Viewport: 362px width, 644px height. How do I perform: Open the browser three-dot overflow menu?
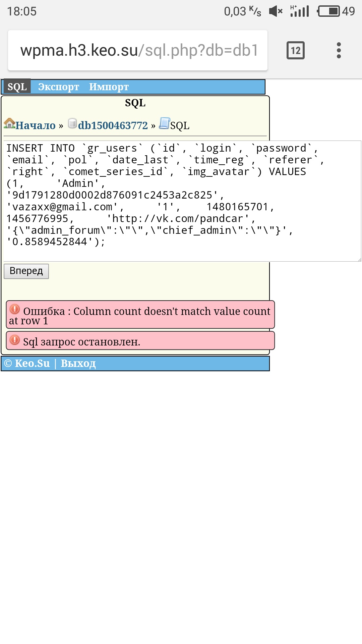coord(339,50)
